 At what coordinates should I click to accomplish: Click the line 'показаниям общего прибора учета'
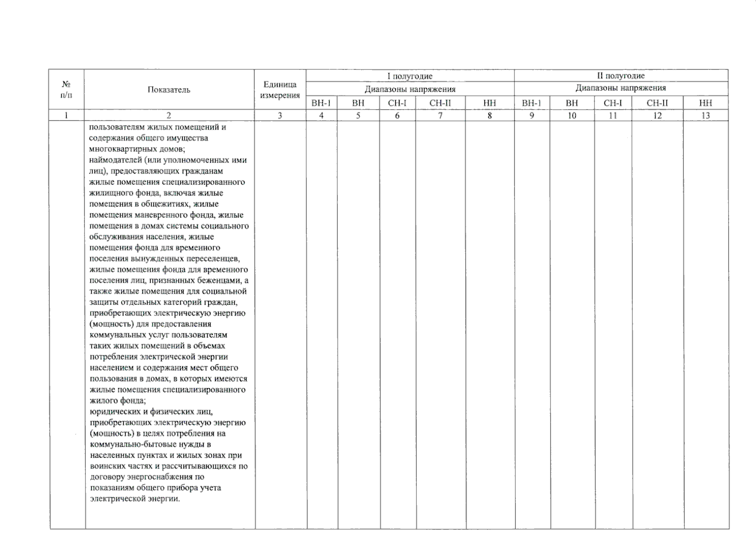pyautogui.click(x=156, y=487)
